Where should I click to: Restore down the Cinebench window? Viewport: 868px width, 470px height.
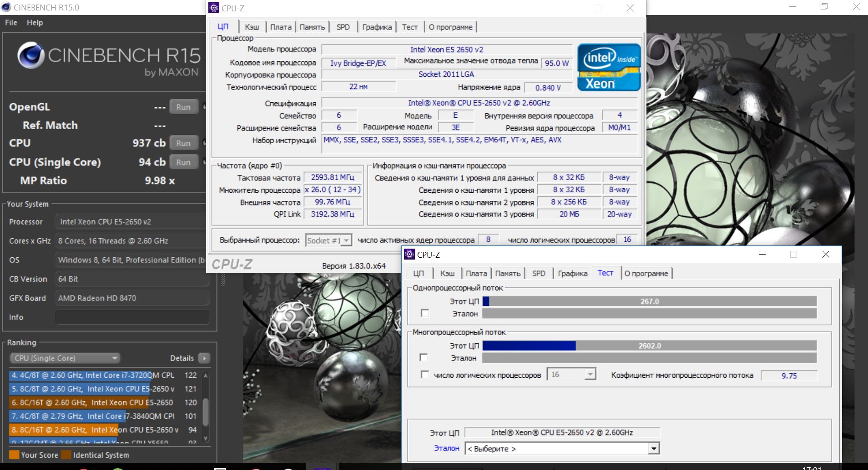824,7
